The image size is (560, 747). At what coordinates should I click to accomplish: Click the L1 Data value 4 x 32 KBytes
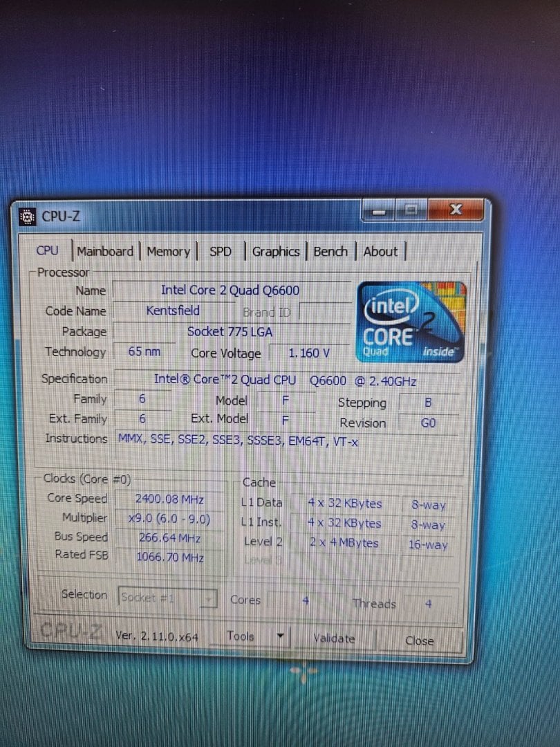click(x=345, y=503)
